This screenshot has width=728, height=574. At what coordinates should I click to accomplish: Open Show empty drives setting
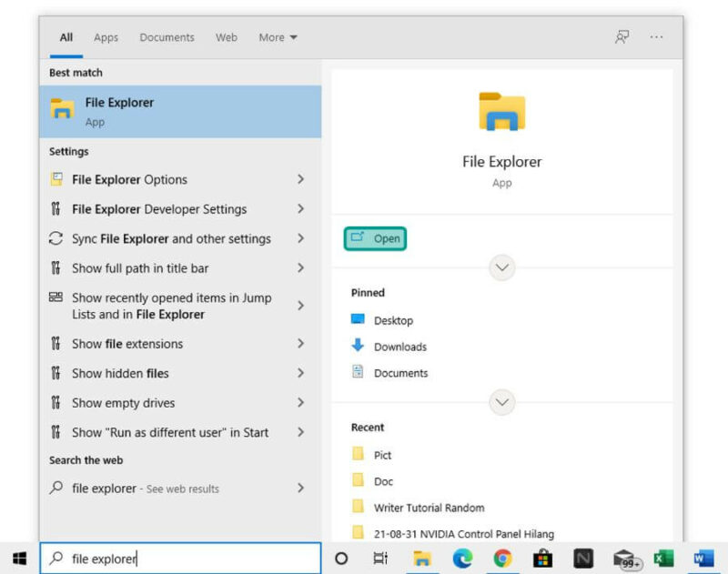[x=180, y=402]
